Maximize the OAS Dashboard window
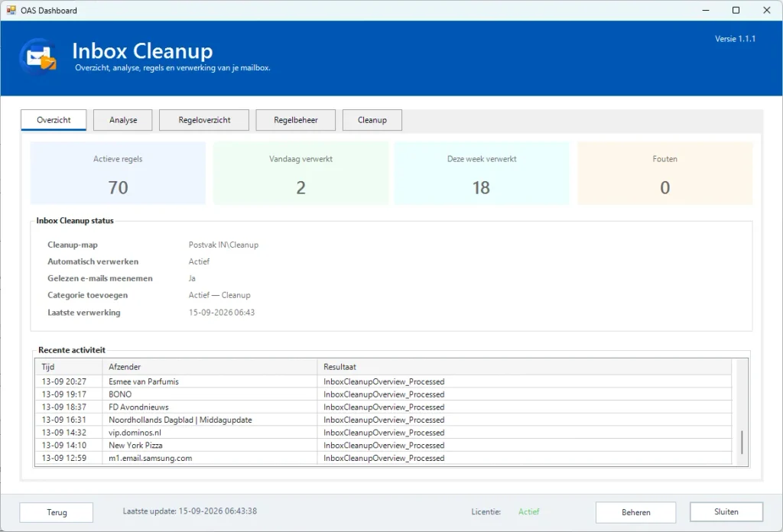This screenshot has width=783, height=532. [736, 10]
